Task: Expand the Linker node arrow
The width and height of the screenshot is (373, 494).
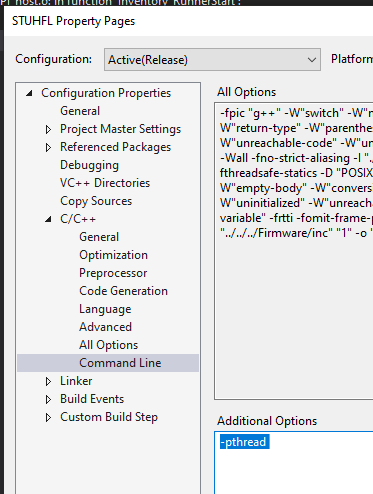Action: tap(48, 381)
